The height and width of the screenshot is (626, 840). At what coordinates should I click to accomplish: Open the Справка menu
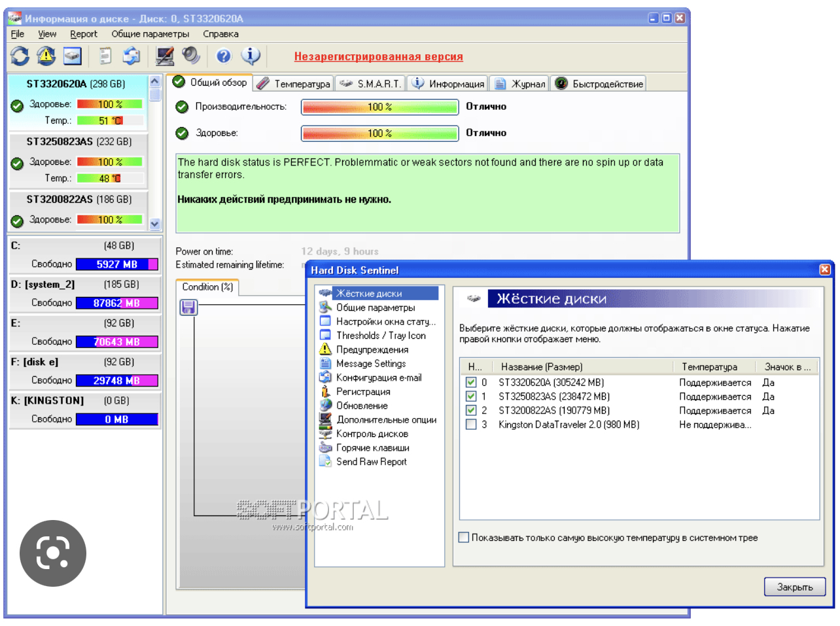pos(220,34)
